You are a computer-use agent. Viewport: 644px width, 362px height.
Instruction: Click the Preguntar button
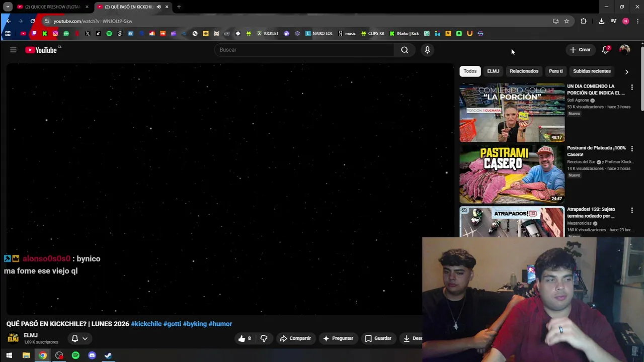coord(338,338)
